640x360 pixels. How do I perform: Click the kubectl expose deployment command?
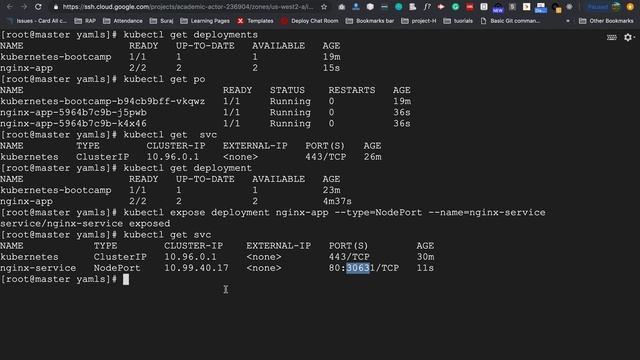(x=334, y=213)
